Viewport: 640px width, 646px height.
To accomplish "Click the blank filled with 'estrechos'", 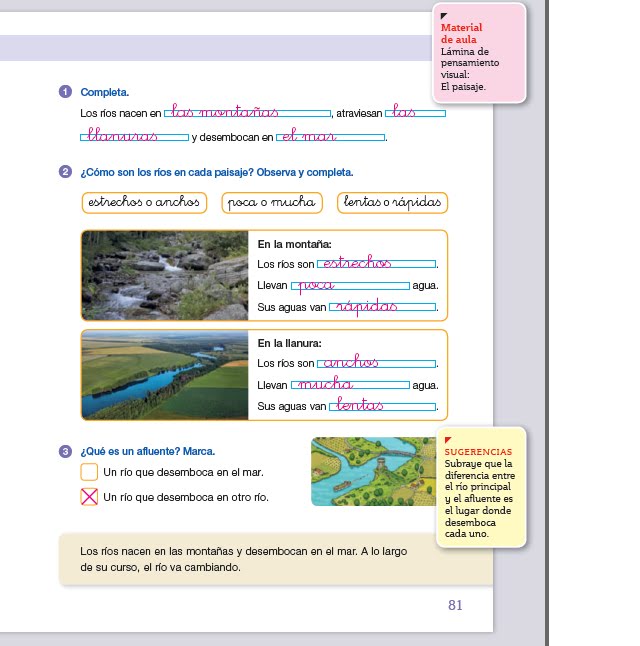I will click(376, 264).
